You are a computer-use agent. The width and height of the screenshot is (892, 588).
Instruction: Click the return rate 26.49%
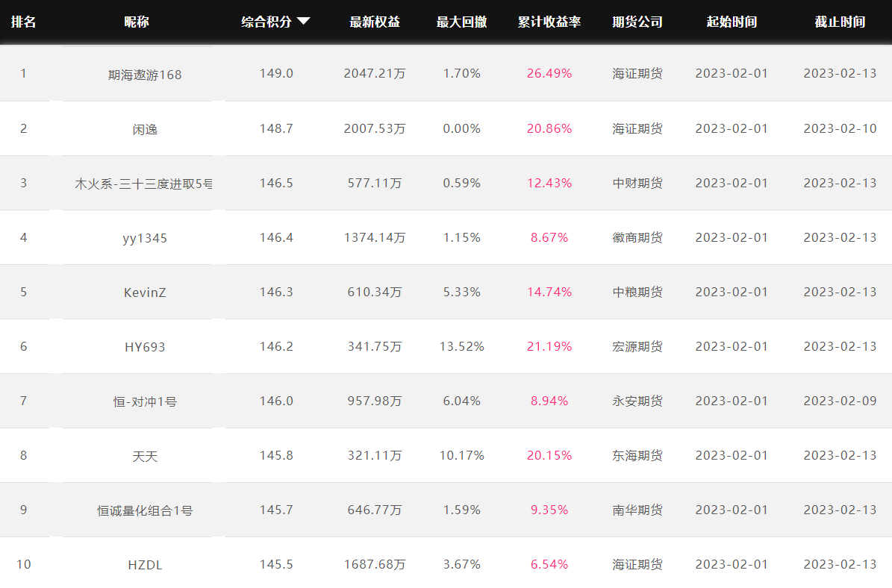tap(549, 73)
